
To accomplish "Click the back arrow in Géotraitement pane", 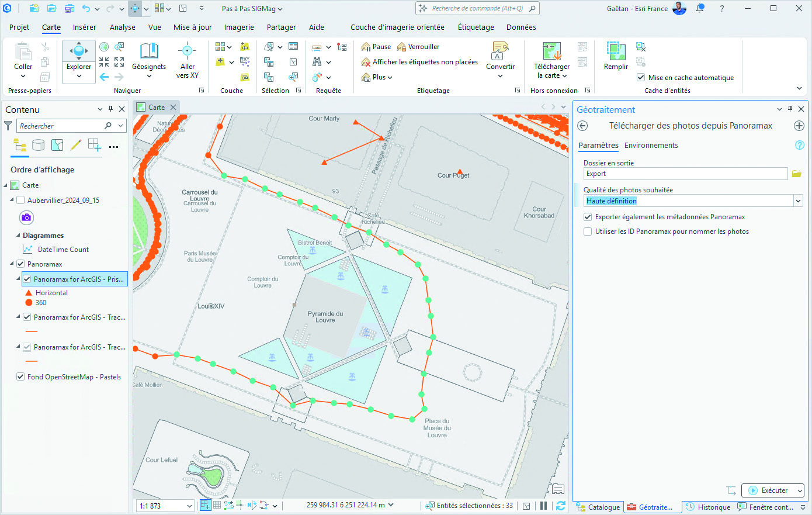I will pos(582,126).
